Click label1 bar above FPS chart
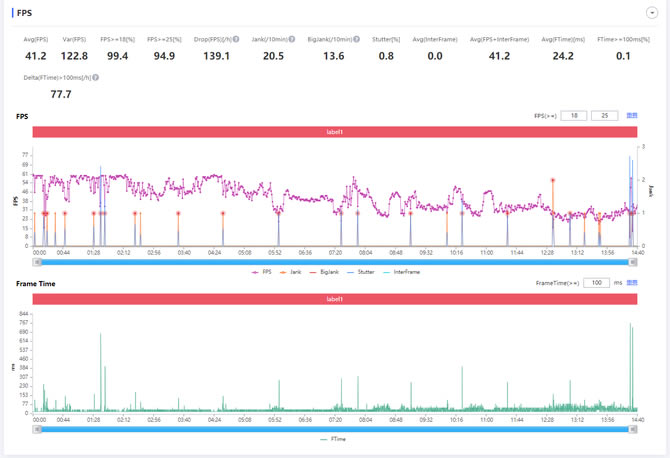This screenshot has width=670, height=458. pyautogui.click(x=334, y=132)
